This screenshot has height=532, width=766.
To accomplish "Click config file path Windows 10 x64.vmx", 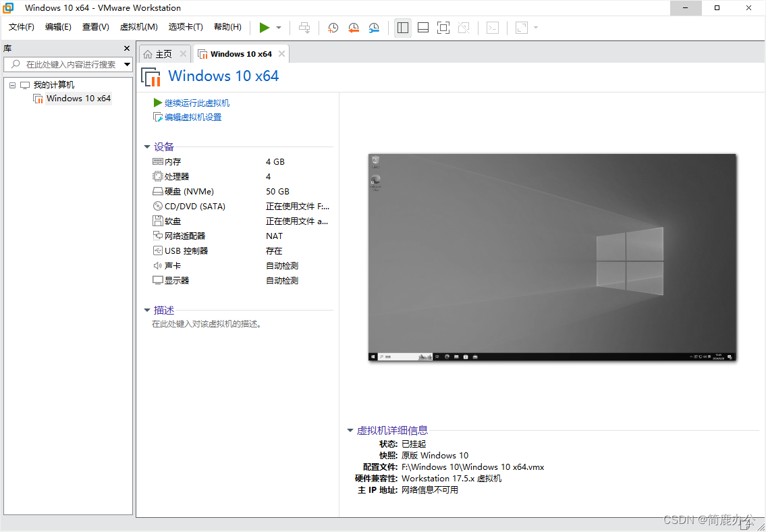I will (x=473, y=467).
